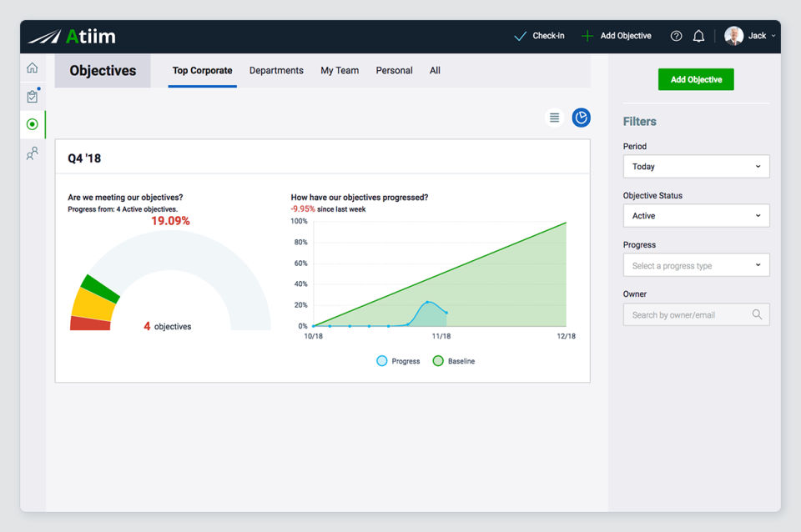
Task: Click the 19.09% progress value
Action: tap(170, 221)
